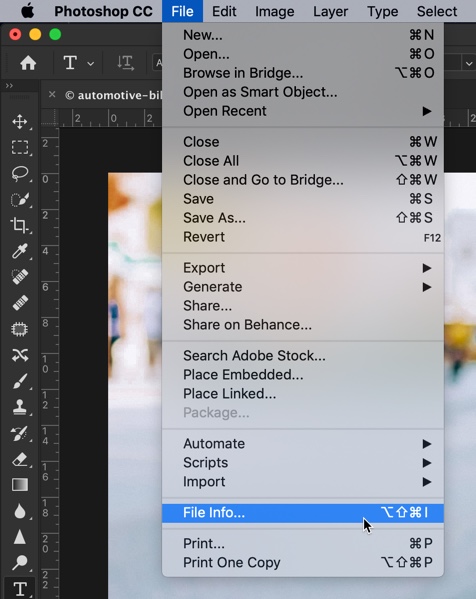Click the File menu title
This screenshot has width=476, height=599.
coord(182,11)
